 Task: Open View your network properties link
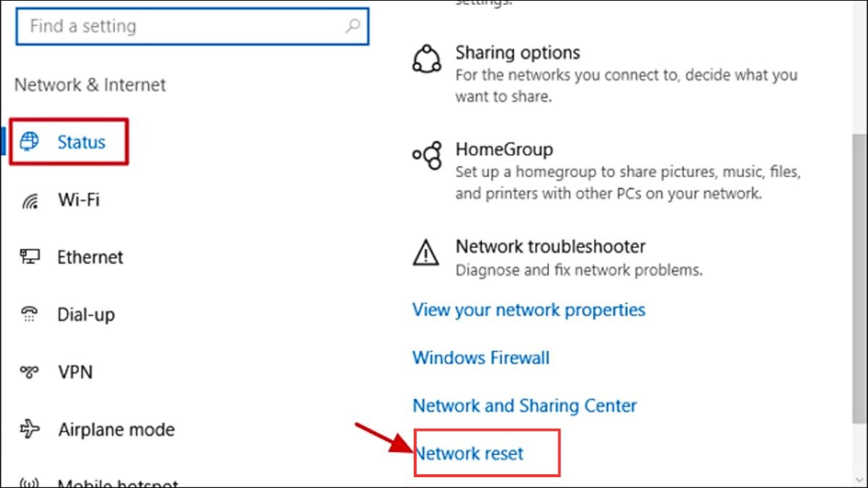[x=529, y=310]
